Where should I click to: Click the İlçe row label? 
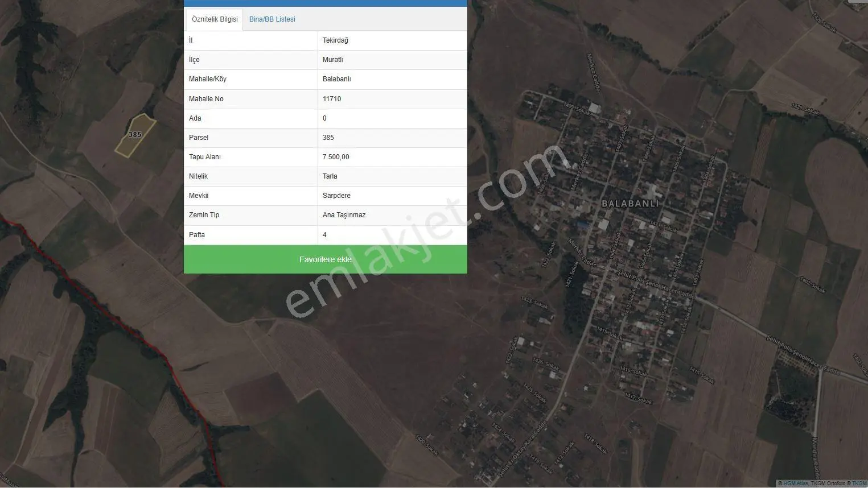coord(194,60)
